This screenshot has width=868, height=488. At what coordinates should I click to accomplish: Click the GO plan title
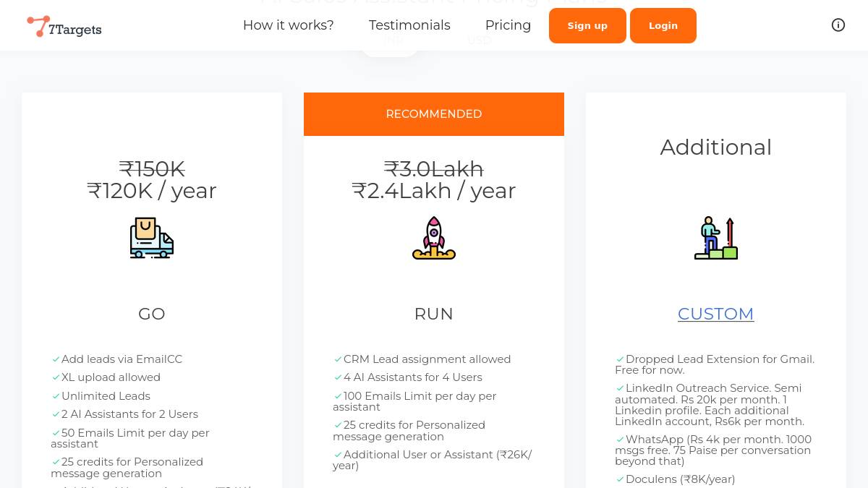tap(152, 314)
